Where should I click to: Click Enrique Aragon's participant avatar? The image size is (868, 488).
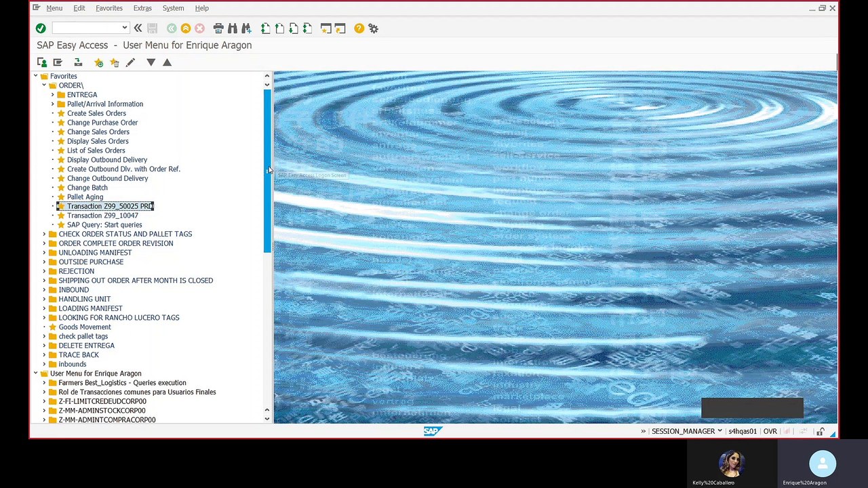pyautogui.click(x=823, y=464)
